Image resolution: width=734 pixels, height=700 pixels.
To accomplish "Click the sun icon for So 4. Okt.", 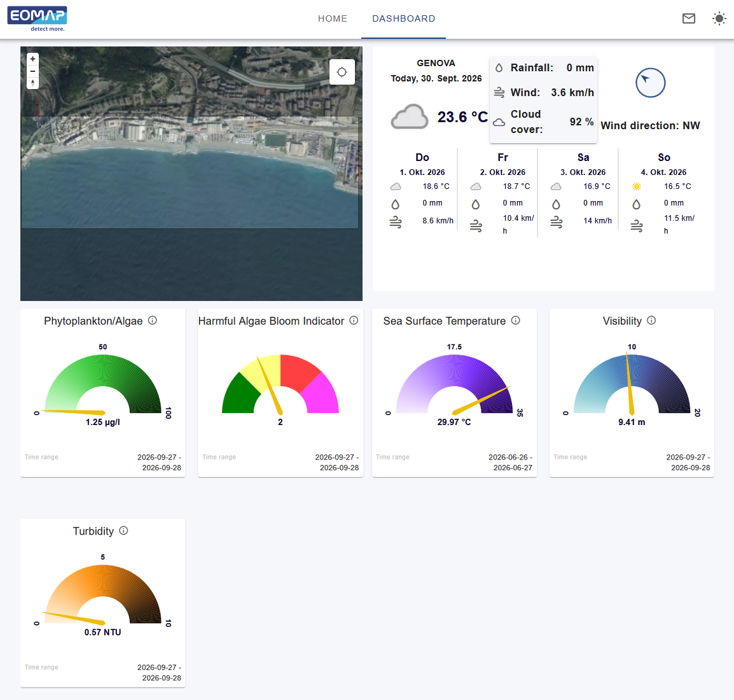I will [637, 187].
